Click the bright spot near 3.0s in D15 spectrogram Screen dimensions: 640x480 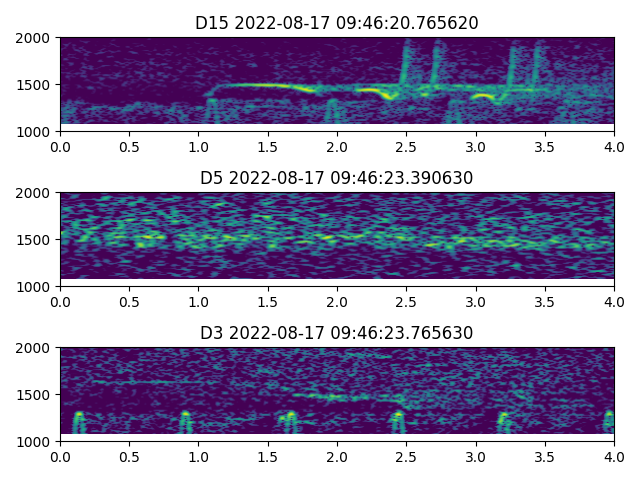pyautogui.click(x=481, y=97)
